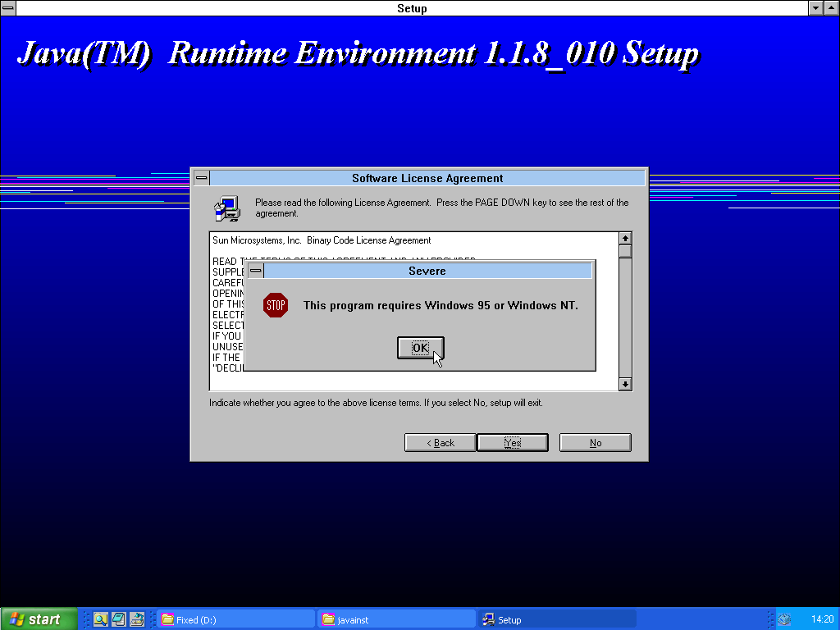Click the third quick launch icon
Screen dimensions: 840x630
tap(137, 619)
